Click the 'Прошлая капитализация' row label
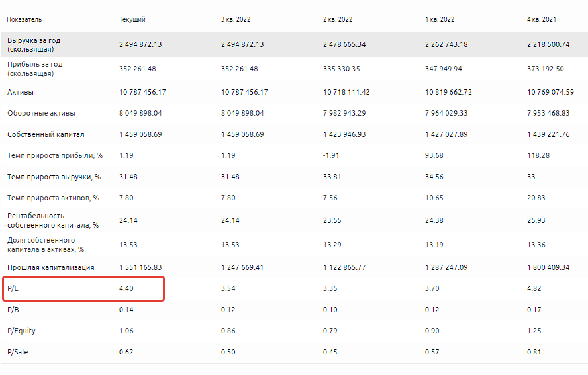 pyautogui.click(x=50, y=267)
